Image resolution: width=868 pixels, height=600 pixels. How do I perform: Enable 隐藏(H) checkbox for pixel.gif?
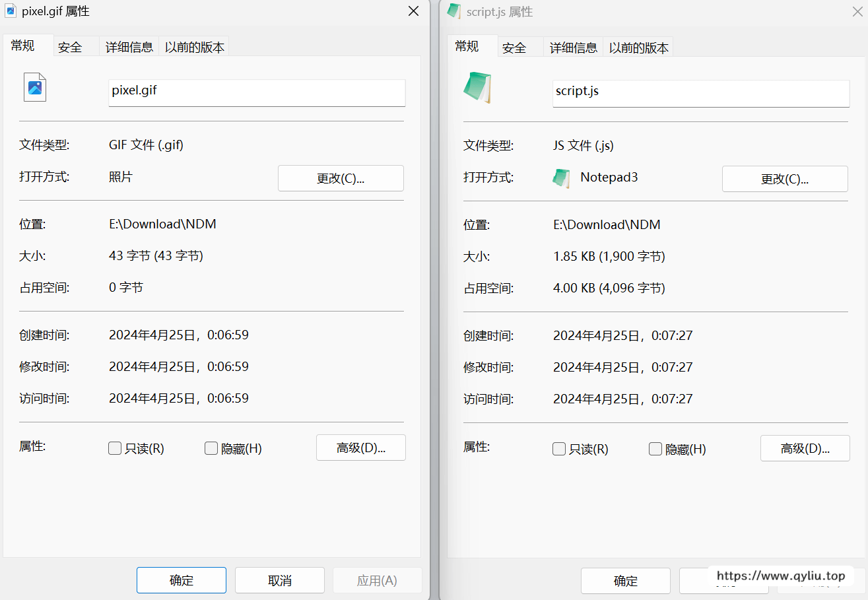pyautogui.click(x=211, y=449)
